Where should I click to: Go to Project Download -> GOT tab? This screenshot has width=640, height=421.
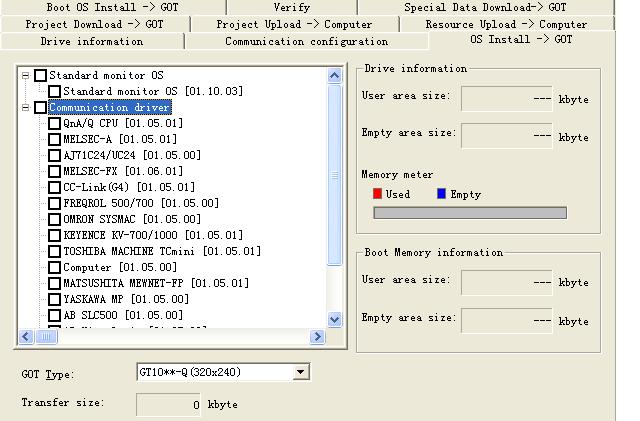(94, 24)
